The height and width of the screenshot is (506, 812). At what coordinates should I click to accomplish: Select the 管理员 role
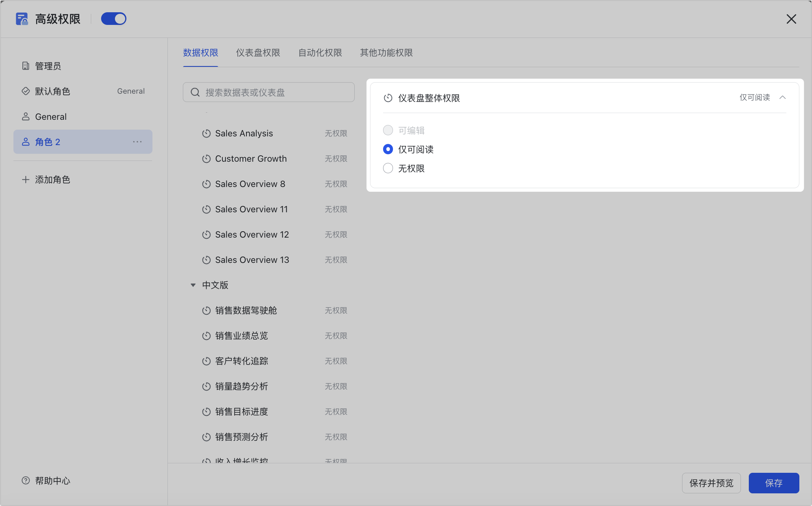[x=83, y=66]
